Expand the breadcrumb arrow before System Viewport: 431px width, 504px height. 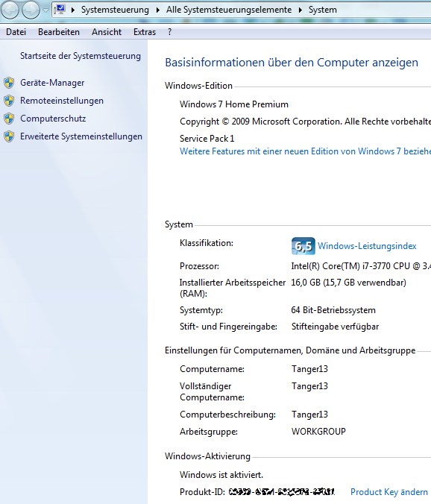coord(301,10)
